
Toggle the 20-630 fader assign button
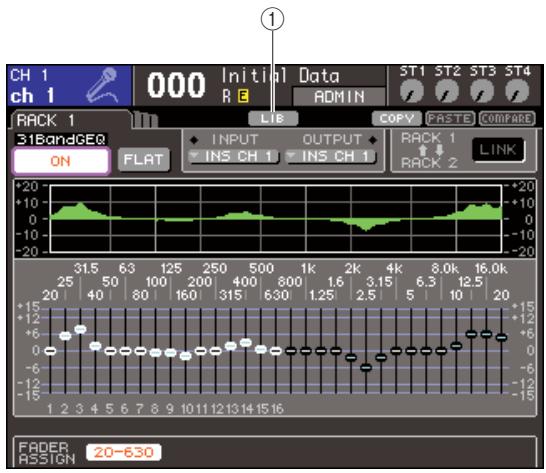[124, 452]
